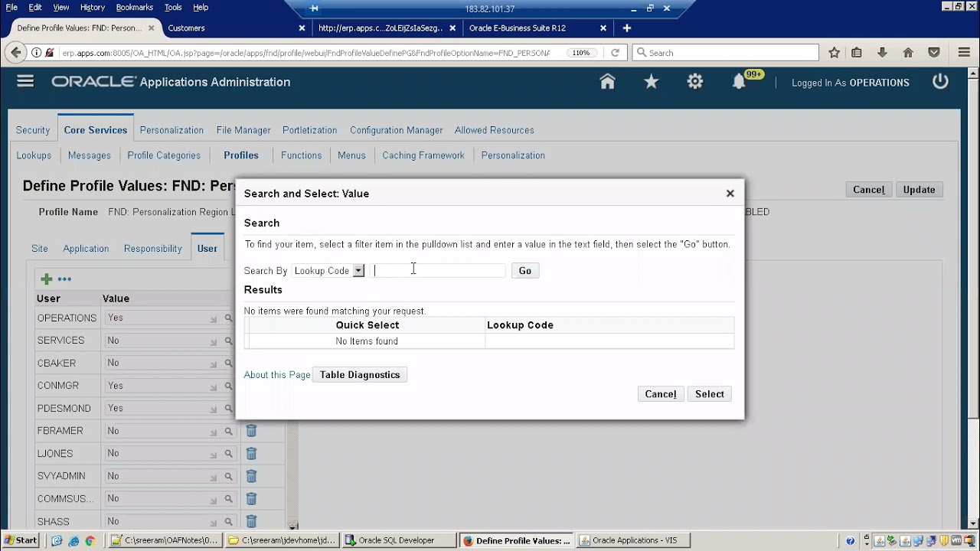This screenshot has width=980, height=551.
Task: Open a new browser tab with plus
Action: [x=627, y=28]
